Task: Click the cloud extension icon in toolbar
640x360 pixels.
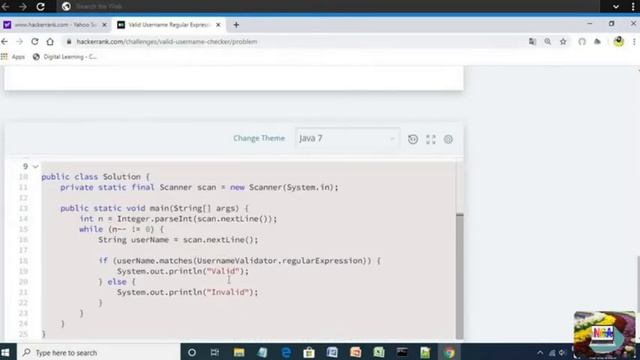Action: (x=597, y=42)
